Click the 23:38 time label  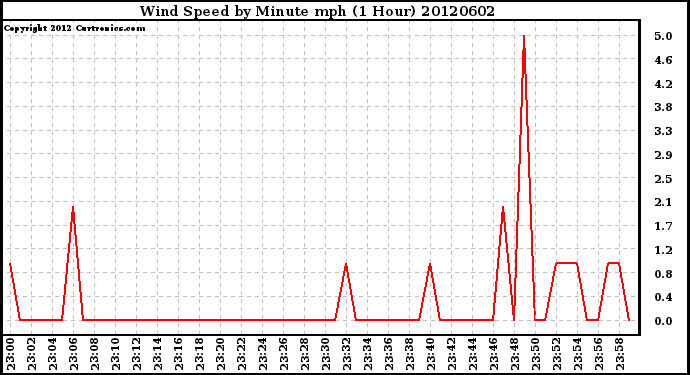[410, 354]
